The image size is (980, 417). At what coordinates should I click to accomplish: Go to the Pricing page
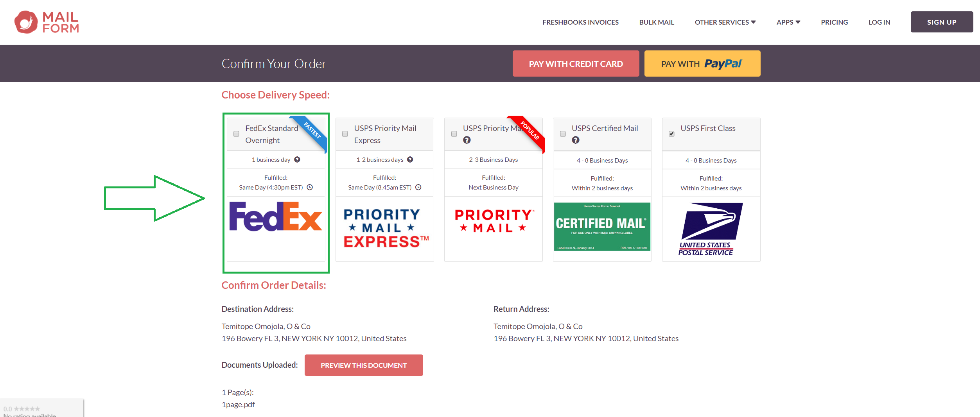coord(834,22)
